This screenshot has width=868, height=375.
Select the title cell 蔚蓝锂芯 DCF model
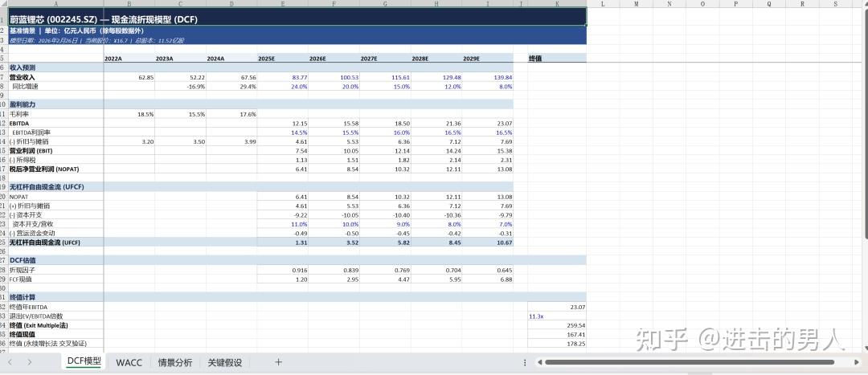coord(297,18)
